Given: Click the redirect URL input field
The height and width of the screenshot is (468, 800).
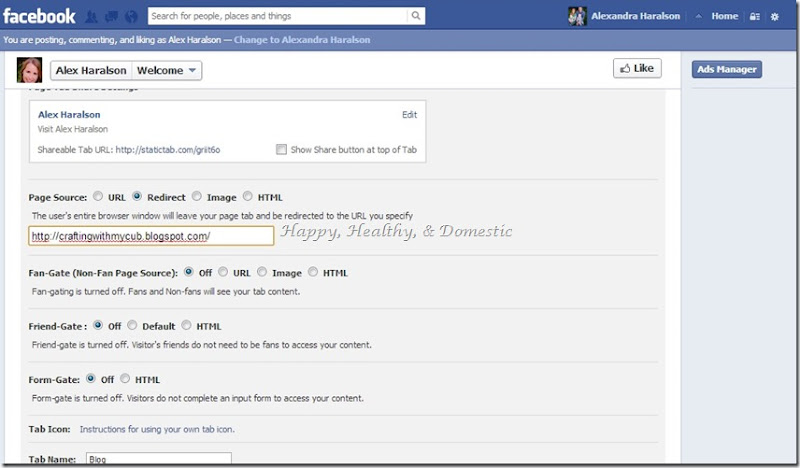Looking at the screenshot, I should point(151,236).
